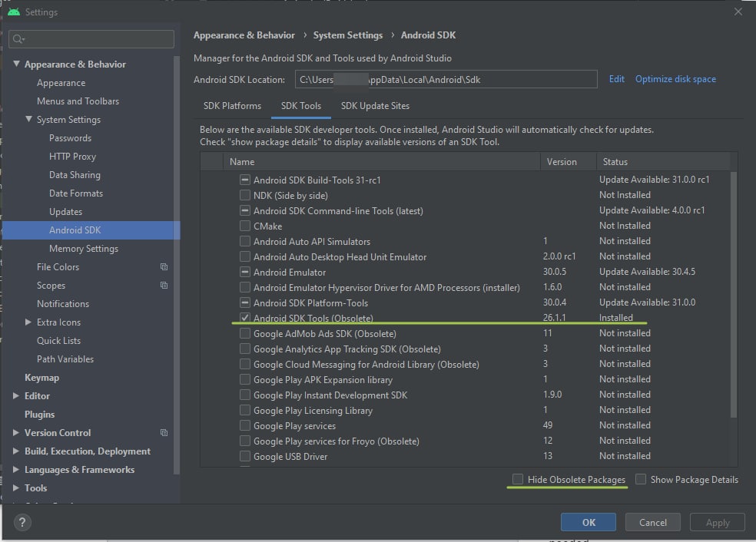Click the SDK tools table scrollbar
Image resolution: width=756 pixels, height=542 pixels.
tap(734, 295)
